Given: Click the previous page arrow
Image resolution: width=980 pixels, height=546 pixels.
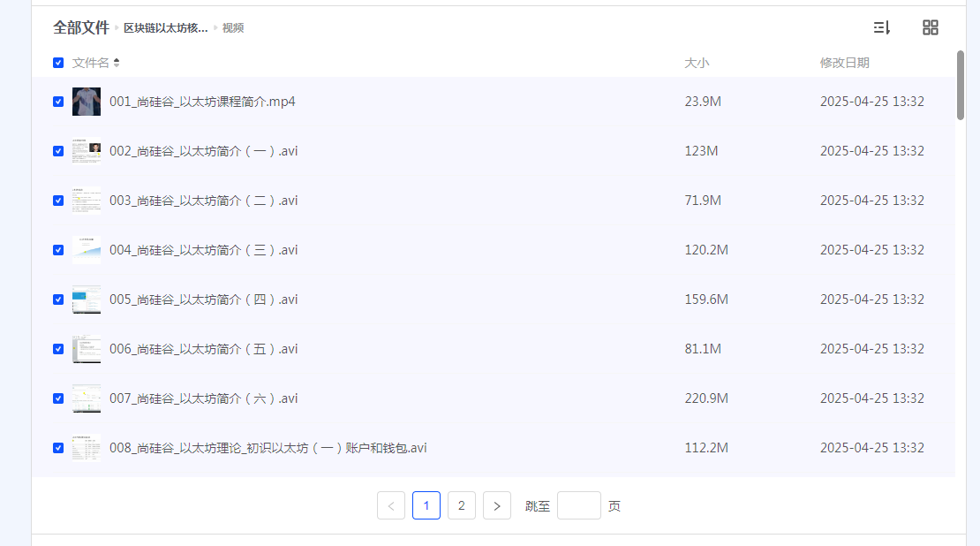Looking at the screenshot, I should [x=391, y=505].
